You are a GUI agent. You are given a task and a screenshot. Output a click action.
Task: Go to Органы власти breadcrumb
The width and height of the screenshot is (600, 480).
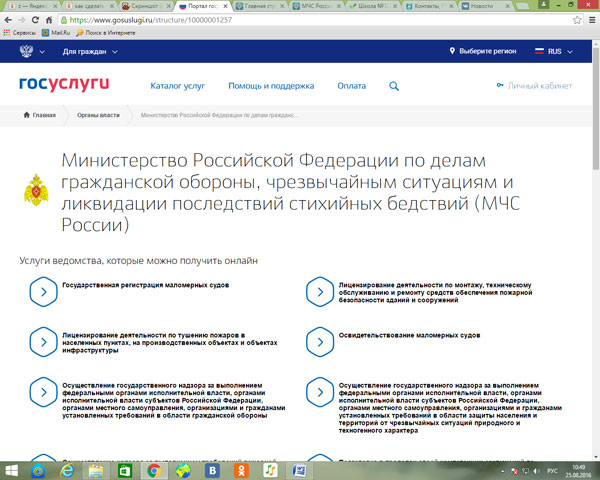(x=98, y=115)
